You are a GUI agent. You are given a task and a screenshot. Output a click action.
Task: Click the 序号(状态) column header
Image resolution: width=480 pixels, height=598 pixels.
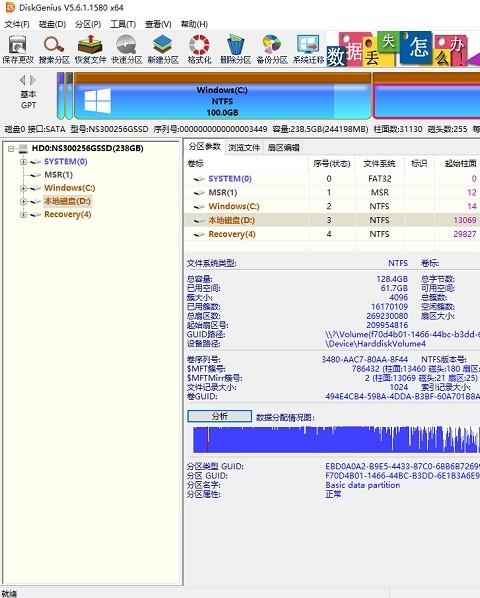coord(331,164)
